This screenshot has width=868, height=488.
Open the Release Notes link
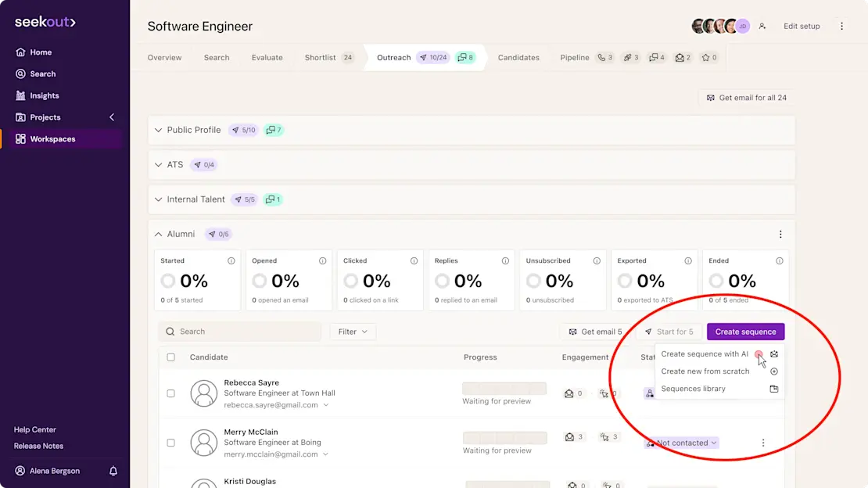[39, 446]
